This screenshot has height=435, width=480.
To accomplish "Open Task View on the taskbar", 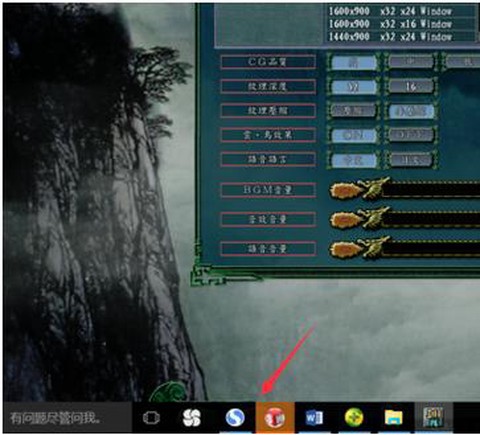I will 151,417.
